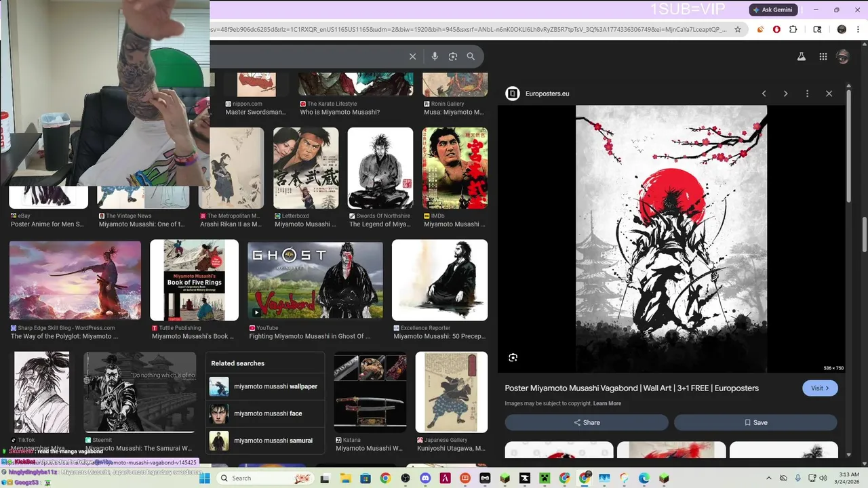Click Visit button for Europosters
Image resolution: width=868 pixels, height=488 pixels.
tap(820, 388)
